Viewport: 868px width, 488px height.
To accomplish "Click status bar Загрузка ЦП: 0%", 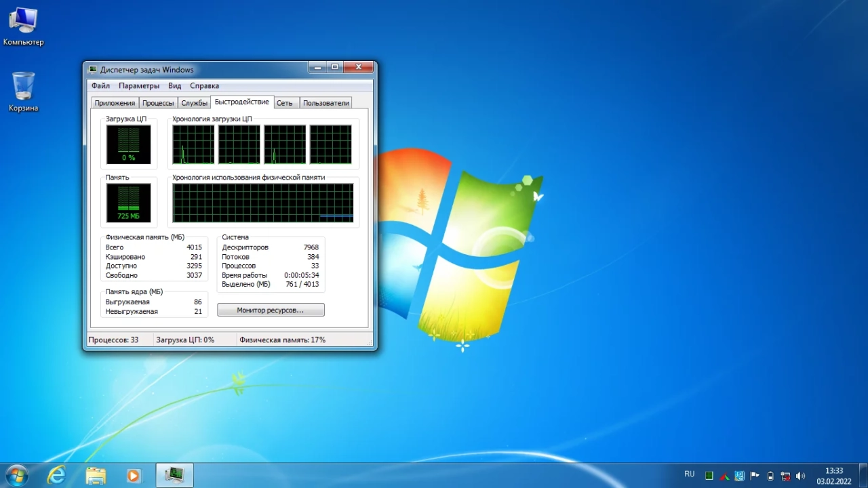I will [x=185, y=340].
